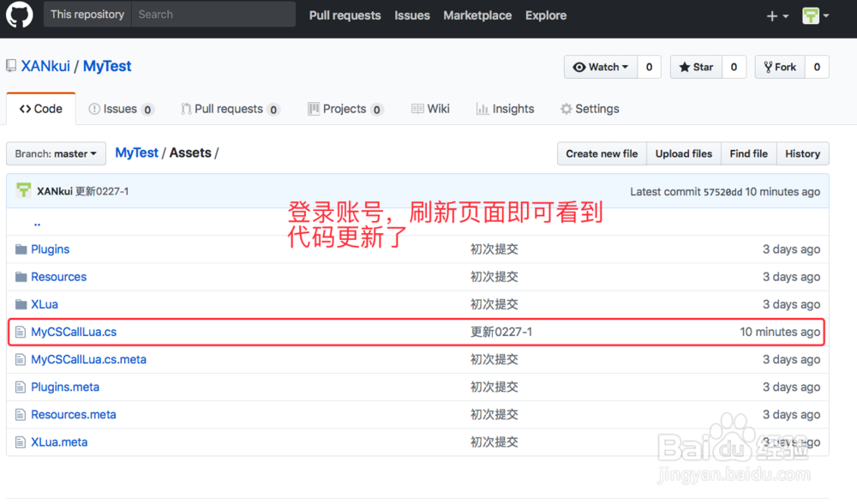Open the MyCSCallLua.cs.meta file
This screenshot has height=504, width=857.
(88, 359)
